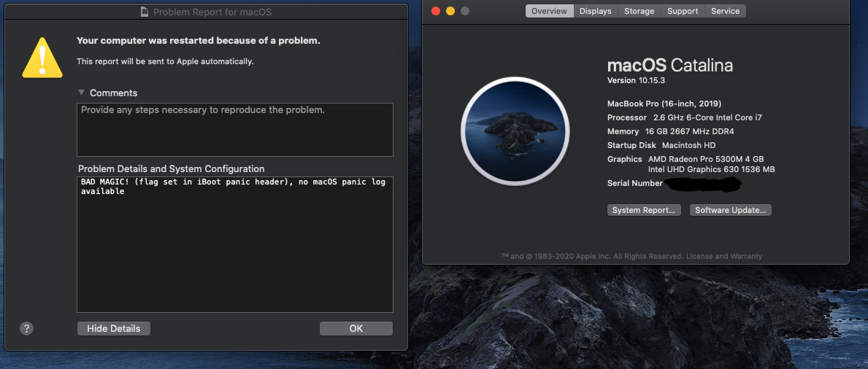Open the License and Warranty link
Image resolution: width=868 pixels, height=369 pixels.
click(x=724, y=256)
